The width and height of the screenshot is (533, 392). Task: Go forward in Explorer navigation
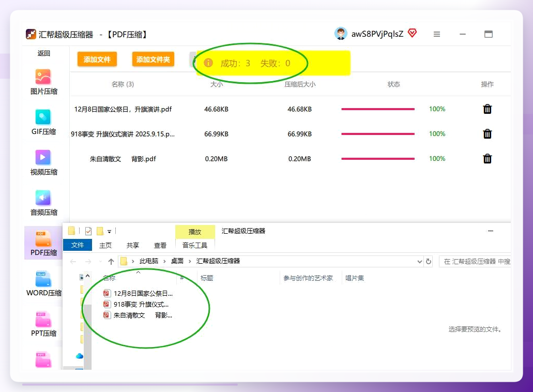tap(88, 262)
